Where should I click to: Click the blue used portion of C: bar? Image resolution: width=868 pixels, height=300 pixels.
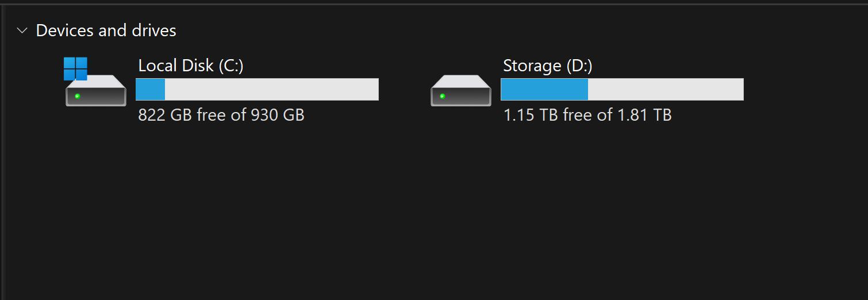coord(151,90)
